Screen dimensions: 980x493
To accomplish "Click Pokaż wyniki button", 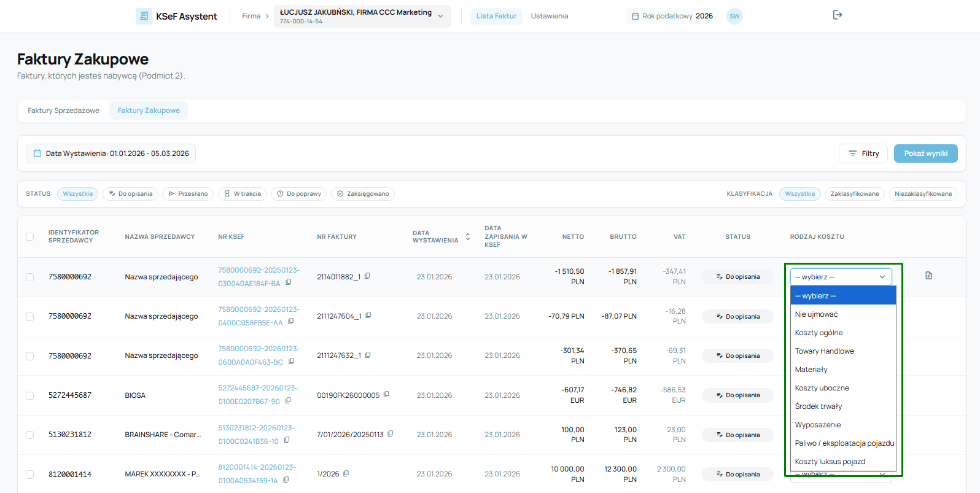I will pyautogui.click(x=925, y=153).
